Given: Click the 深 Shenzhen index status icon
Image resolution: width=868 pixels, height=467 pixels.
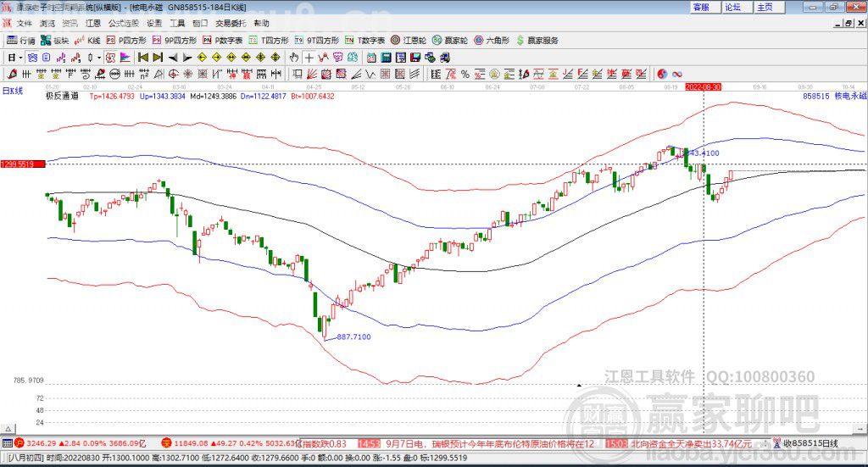Looking at the screenshot, I should pyautogui.click(x=166, y=443).
